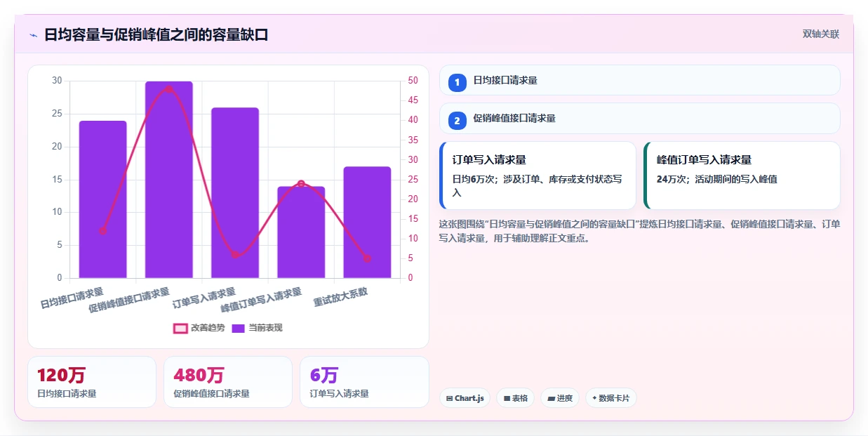The height and width of the screenshot is (436, 868).
Task: Click the 6万 stat card
Action: (x=364, y=382)
